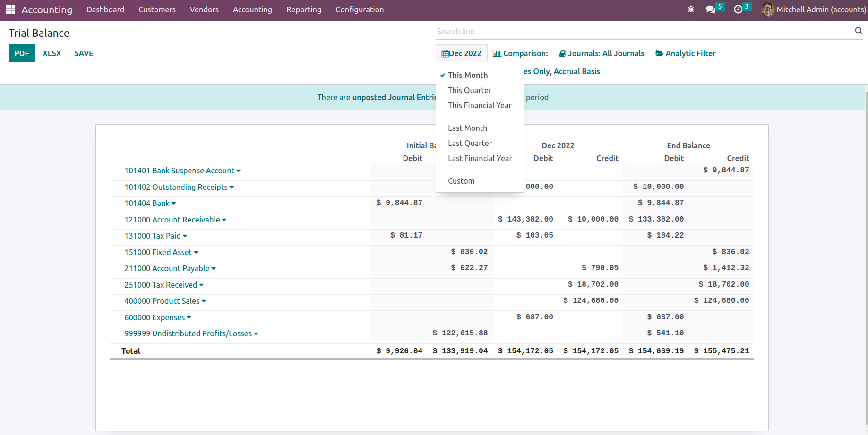Expand 999999 Undistributed Profits/Losses caret

click(256, 334)
